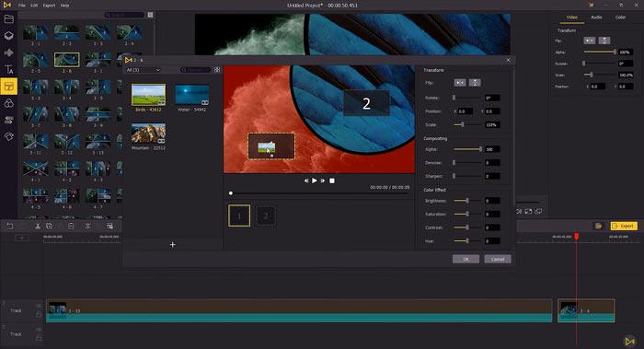The height and width of the screenshot is (349, 644).
Task: Open the Elements sidebar icon below Transitions
Action: [8, 137]
